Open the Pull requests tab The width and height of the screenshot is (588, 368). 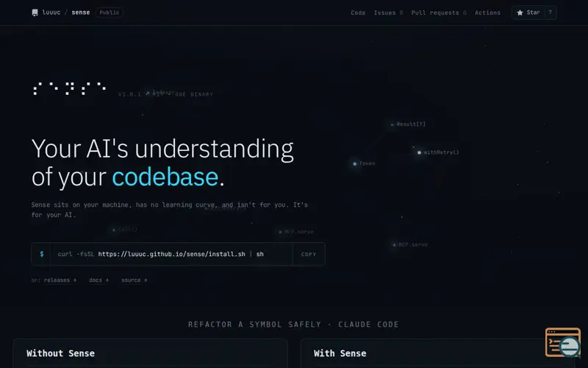pyautogui.click(x=438, y=13)
